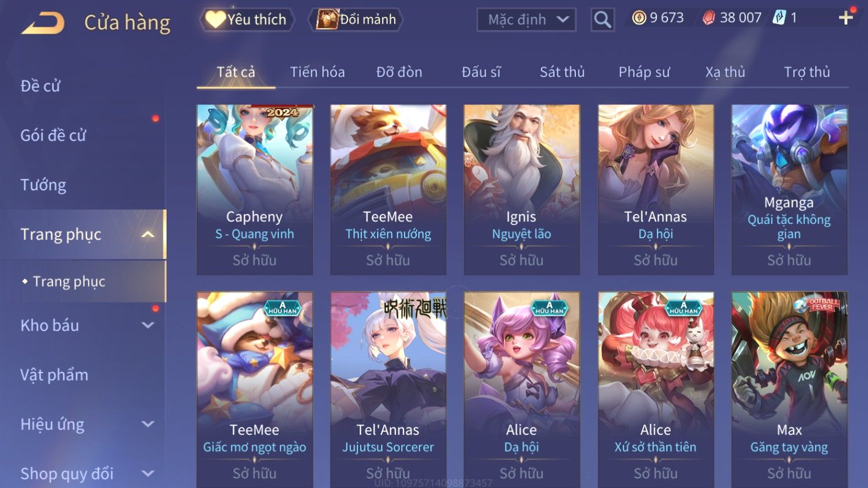Switch to the Pháp sư tab
The image size is (868, 488).
(x=644, y=72)
